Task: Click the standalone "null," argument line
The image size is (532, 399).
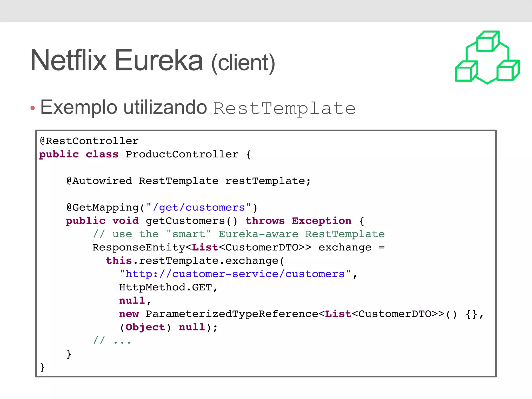Action: [135, 301]
